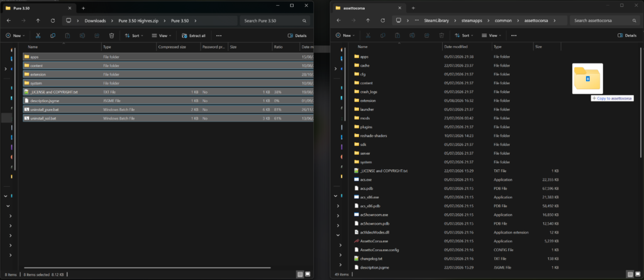644x280 pixels.
Task: Open See more menu in Pure 3.50 toolbar
Action: click(219, 36)
